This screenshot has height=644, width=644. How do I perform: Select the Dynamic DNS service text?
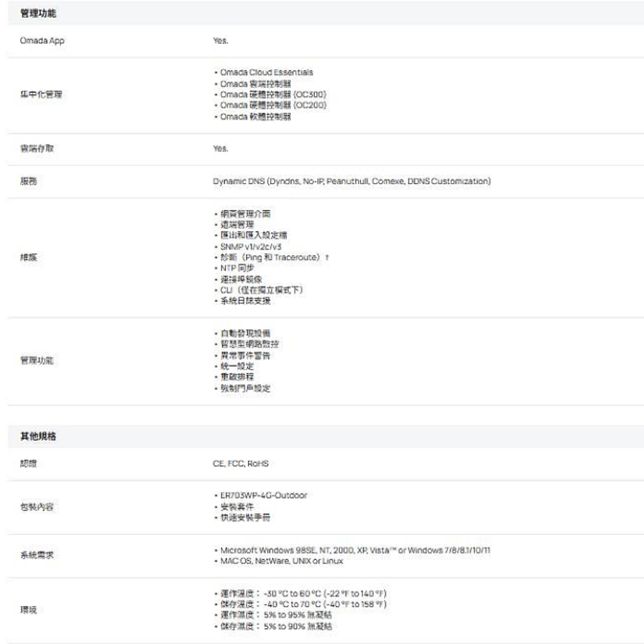[352, 182]
